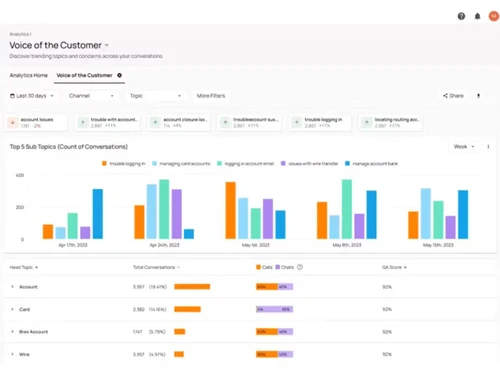500x375 pixels.
Task: Open the user profile avatar
Action: [x=494, y=16]
